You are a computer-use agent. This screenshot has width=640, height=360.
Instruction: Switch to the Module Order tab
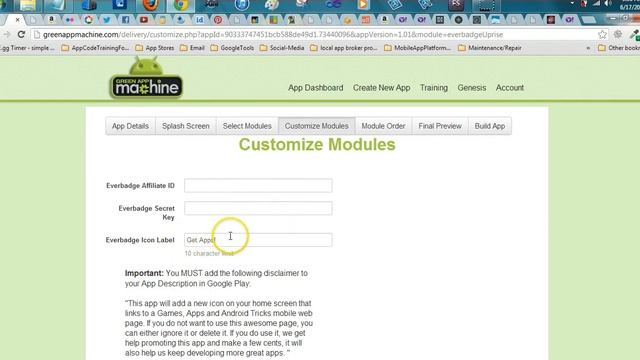(383, 126)
